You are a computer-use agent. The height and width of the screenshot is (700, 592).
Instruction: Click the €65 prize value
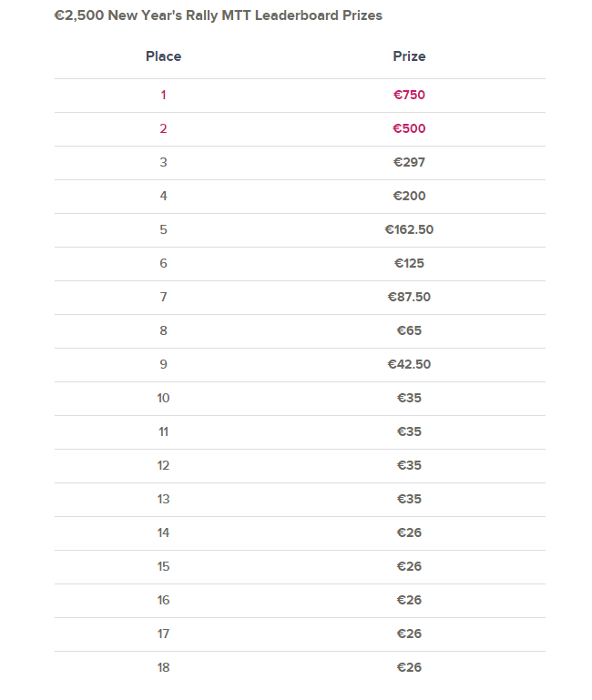[409, 330]
